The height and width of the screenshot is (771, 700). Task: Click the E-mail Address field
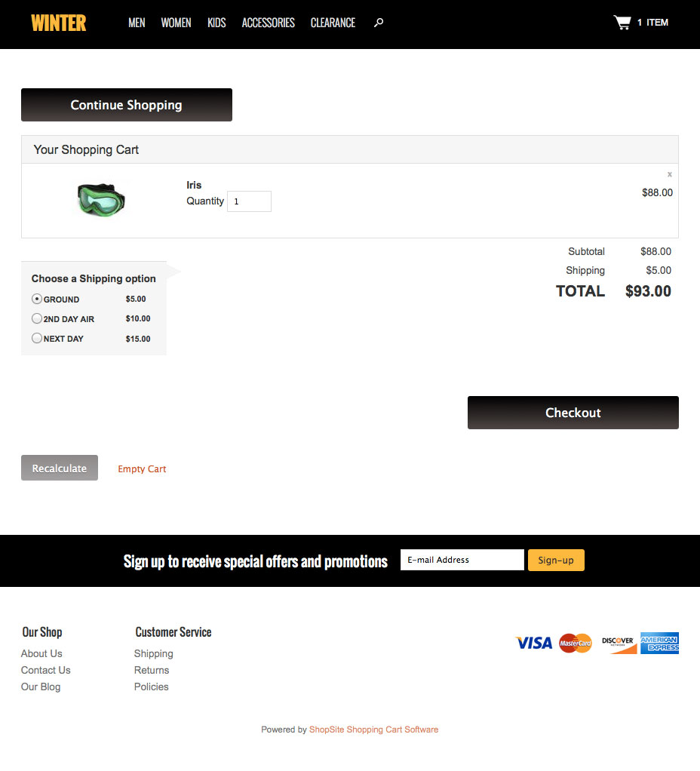462,560
